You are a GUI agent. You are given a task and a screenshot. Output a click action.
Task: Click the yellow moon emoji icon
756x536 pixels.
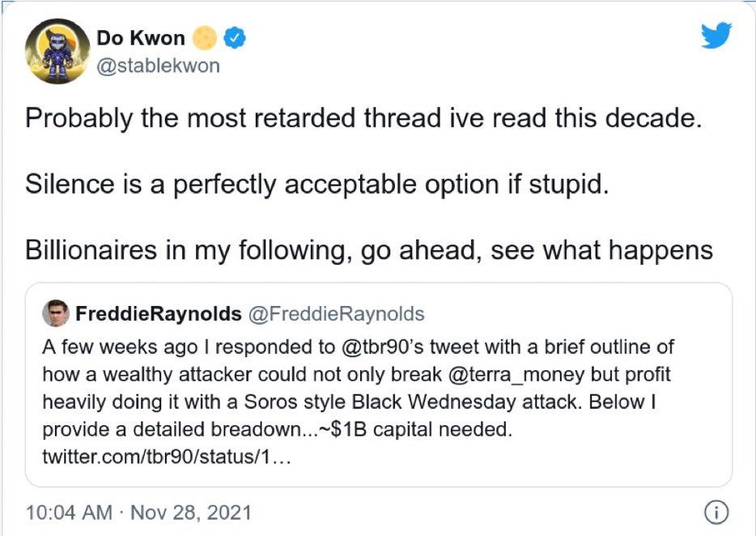pyautogui.click(x=206, y=37)
